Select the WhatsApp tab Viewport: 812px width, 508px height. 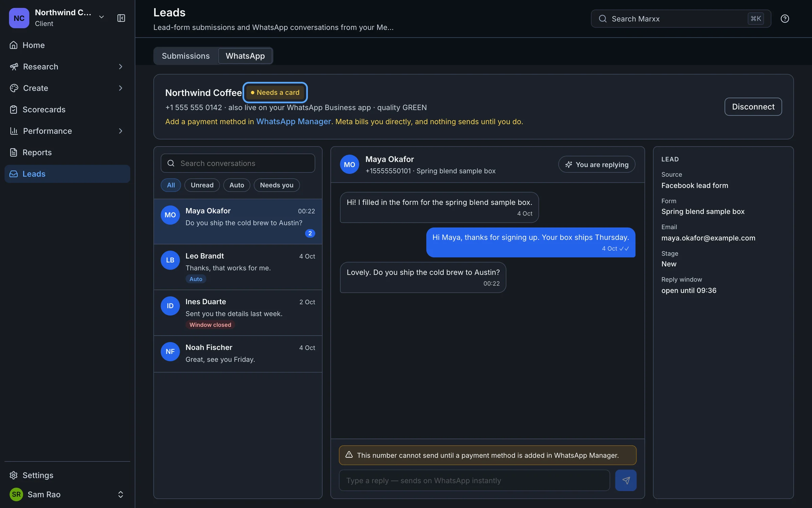click(x=245, y=56)
